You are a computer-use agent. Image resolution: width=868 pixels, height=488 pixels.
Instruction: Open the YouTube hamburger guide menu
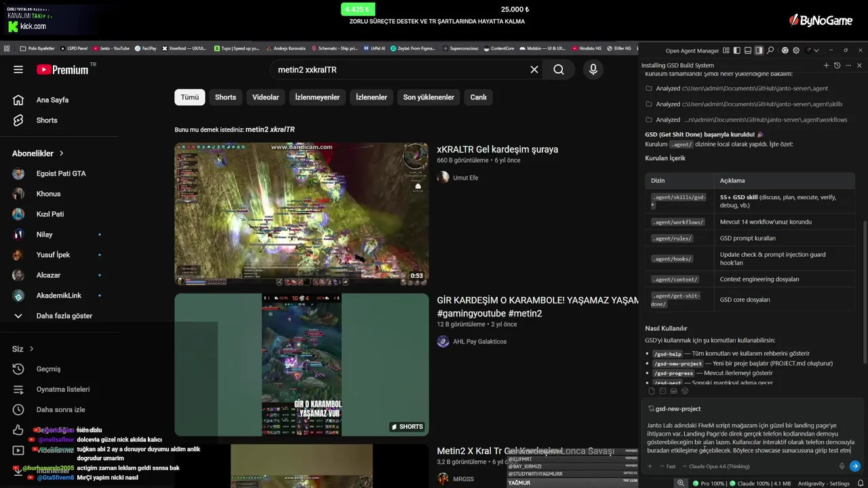coord(18,70)
